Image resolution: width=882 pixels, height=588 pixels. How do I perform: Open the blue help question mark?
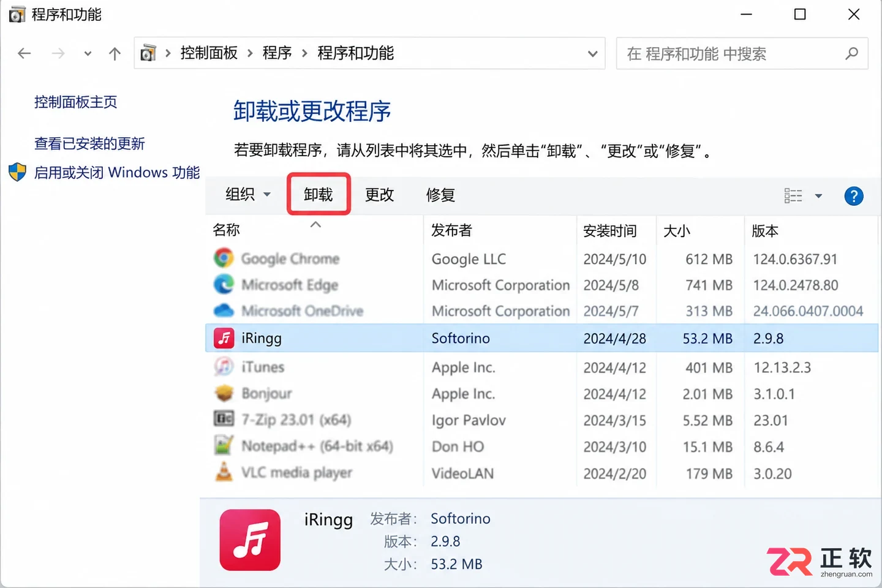pyautogui.click(x=853, y=196)
